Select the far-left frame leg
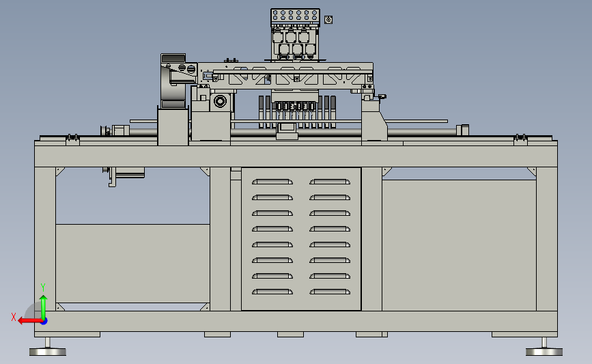 45,239
